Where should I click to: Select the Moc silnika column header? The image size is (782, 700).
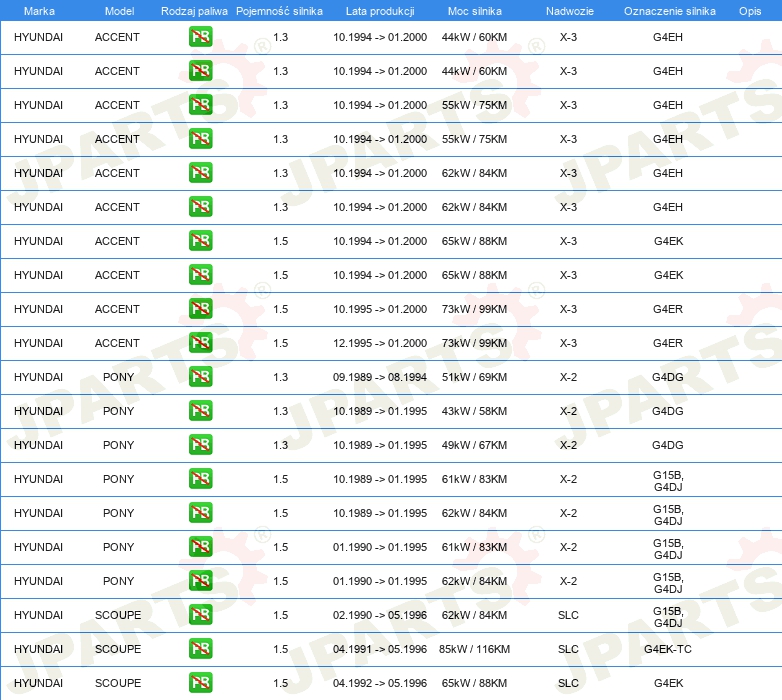click(475, 11)
